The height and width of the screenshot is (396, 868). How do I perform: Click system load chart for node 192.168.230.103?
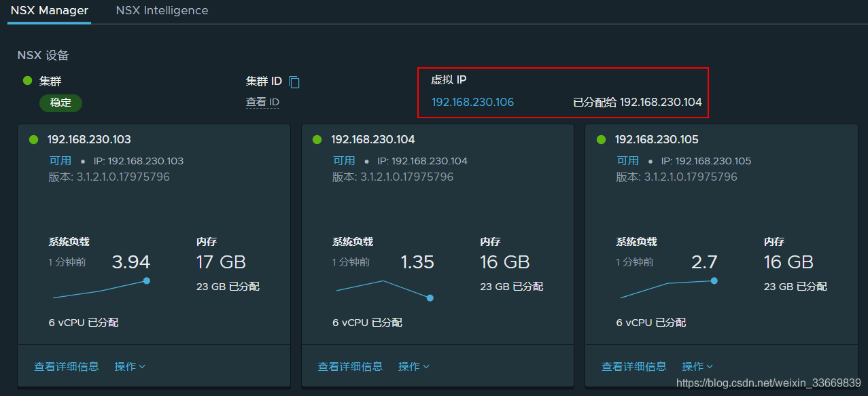point(101,289)
